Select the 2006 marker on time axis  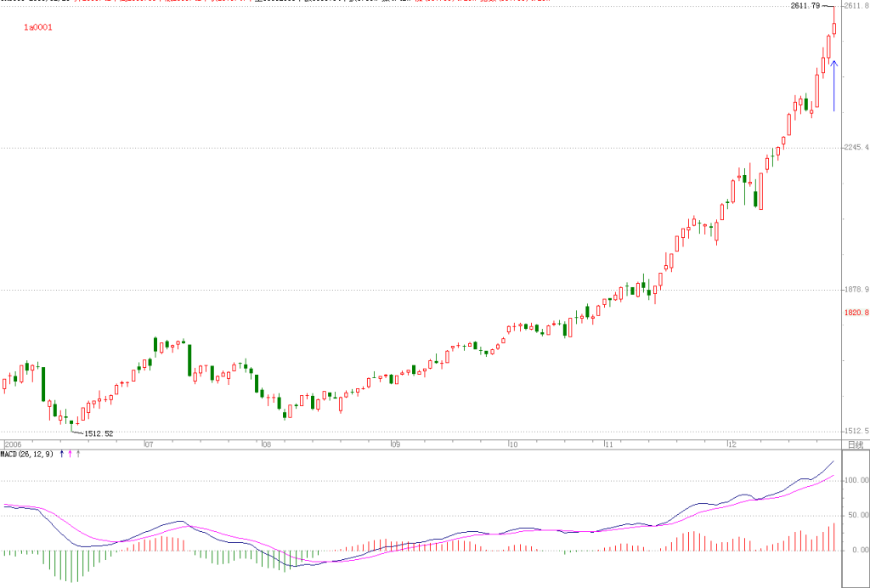[14, 444]
